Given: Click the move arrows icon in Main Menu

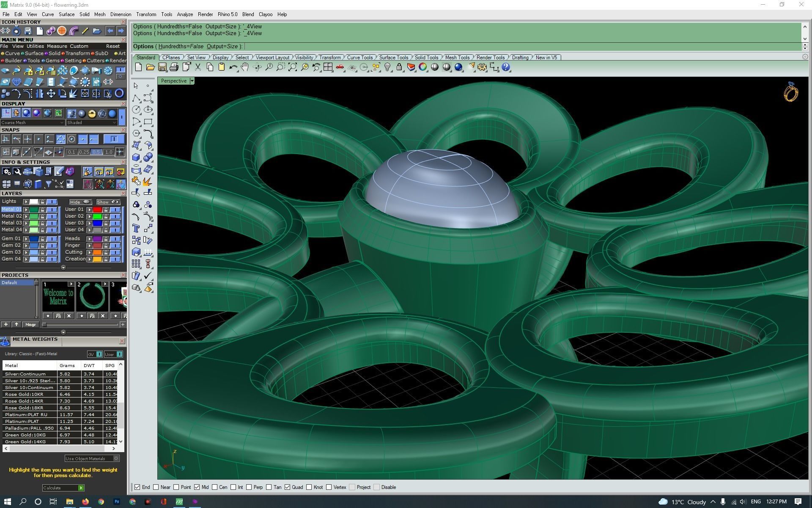Looking at the screenshot, I should pyautogui.click(x=51, y=94).
